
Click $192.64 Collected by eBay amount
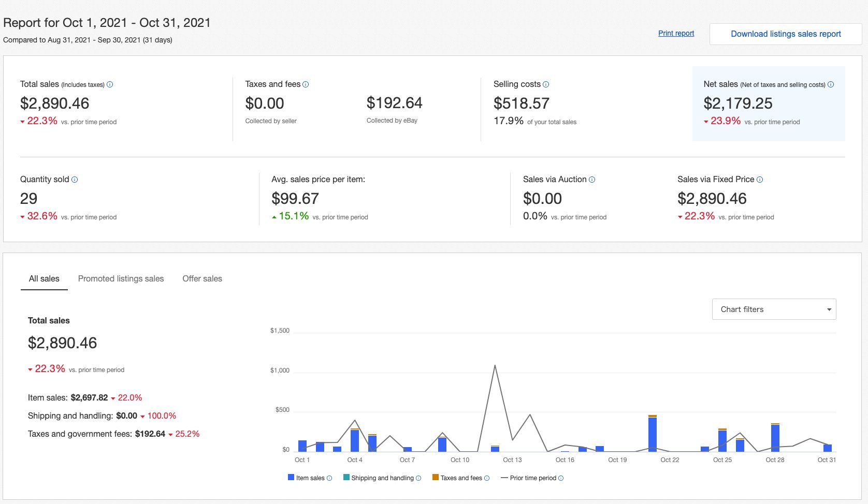[x=395, y=103]
